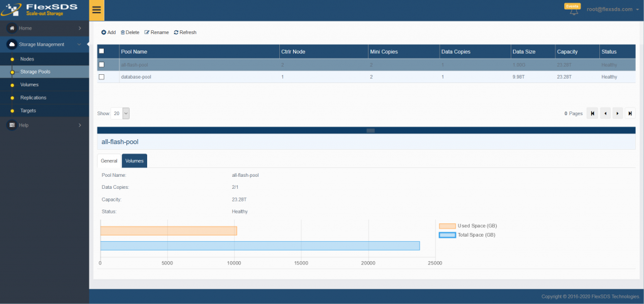Tick the database-pool row checkbox

pos(101,77)
